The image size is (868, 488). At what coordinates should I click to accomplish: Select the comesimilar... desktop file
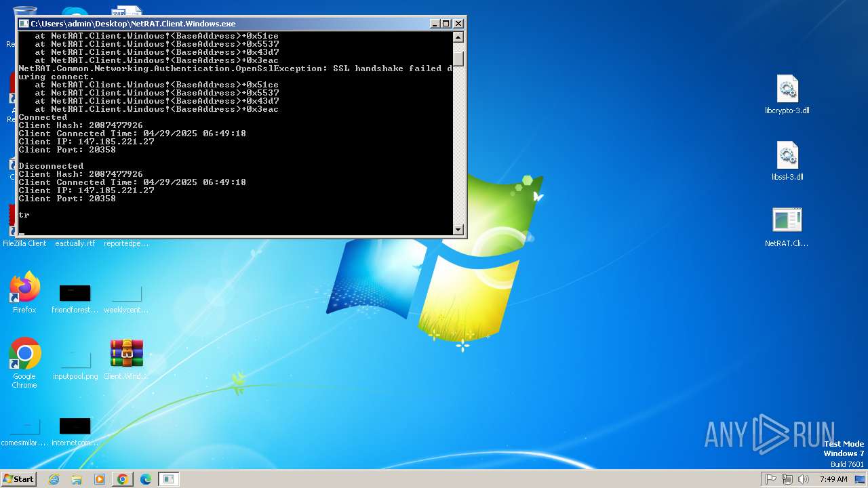click(24, 432)
